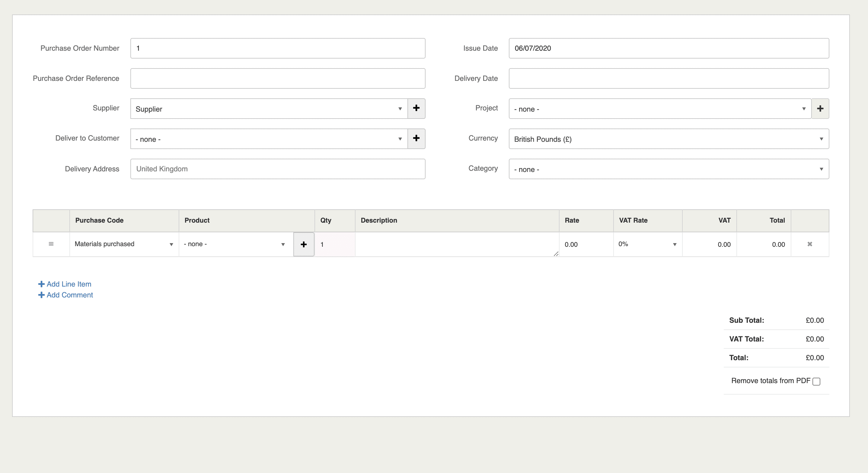Click the description field resize handle
The height and width of the screenshot is (473, 868).
(556, 254)
